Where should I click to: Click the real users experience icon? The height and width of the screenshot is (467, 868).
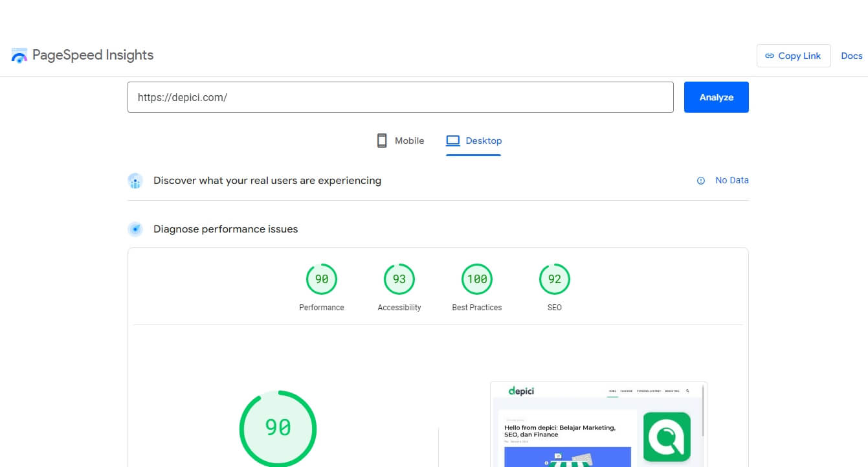point(135,181)
